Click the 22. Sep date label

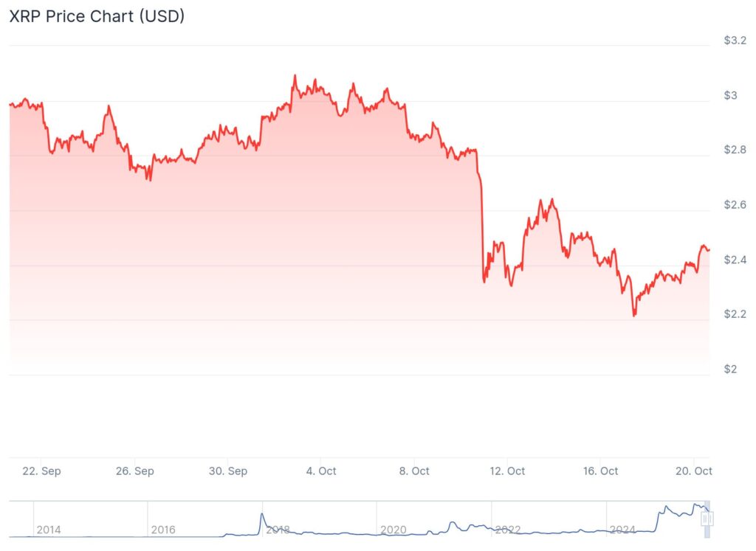[x=41, y=471]
